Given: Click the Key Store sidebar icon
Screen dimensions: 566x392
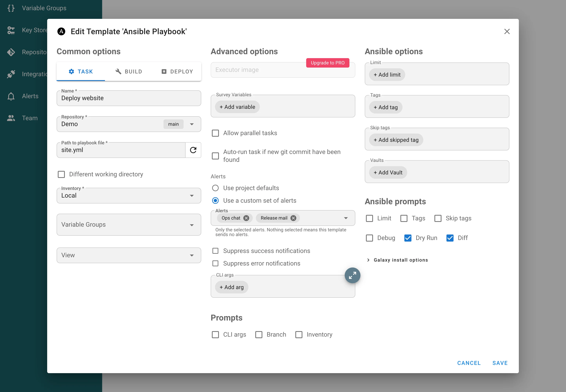Looking at the screenshot, I should [11, 30].
